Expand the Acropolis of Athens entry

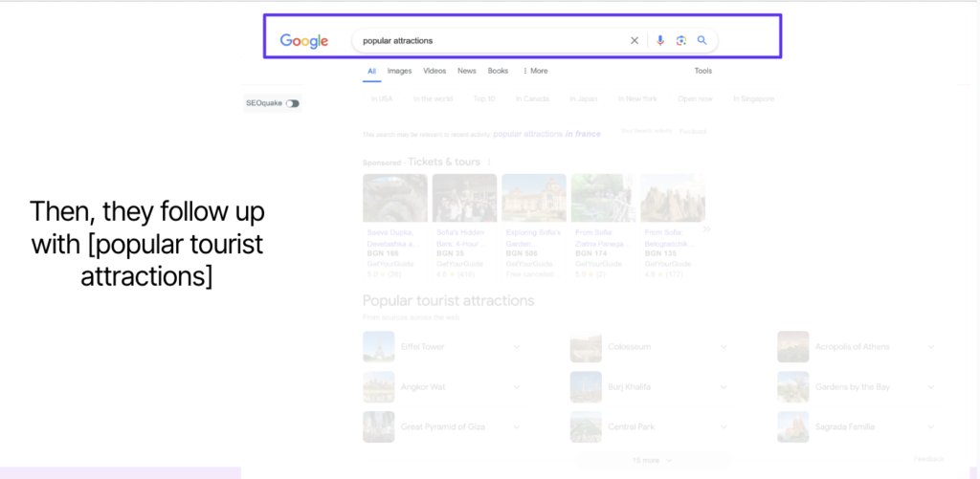[930, 347]
